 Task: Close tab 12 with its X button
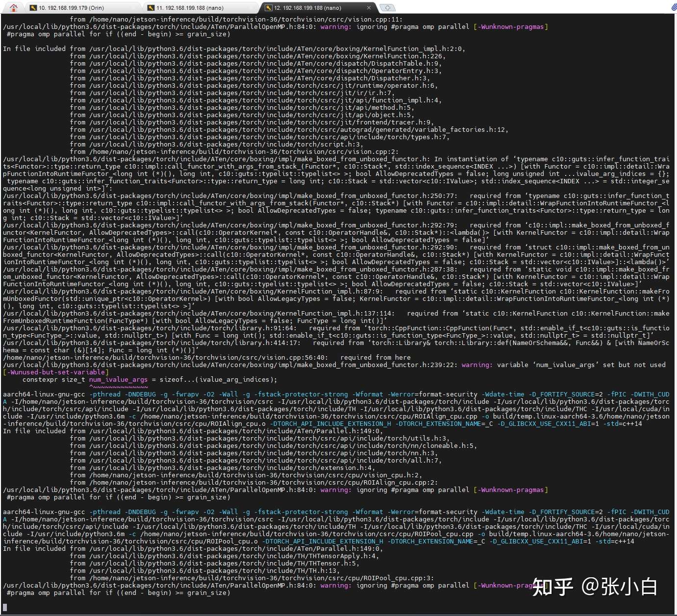pos(369,8)
